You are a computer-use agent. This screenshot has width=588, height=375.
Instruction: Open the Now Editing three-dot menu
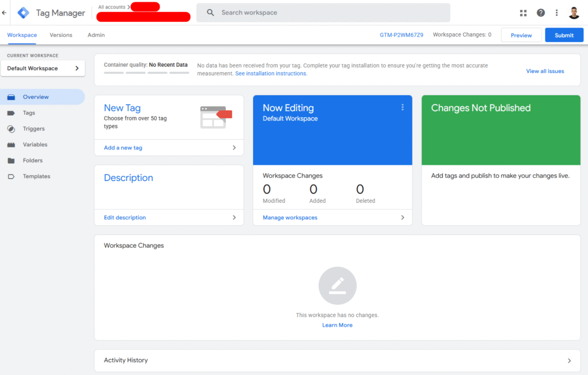pyautogui.click(x=403, y=107)
